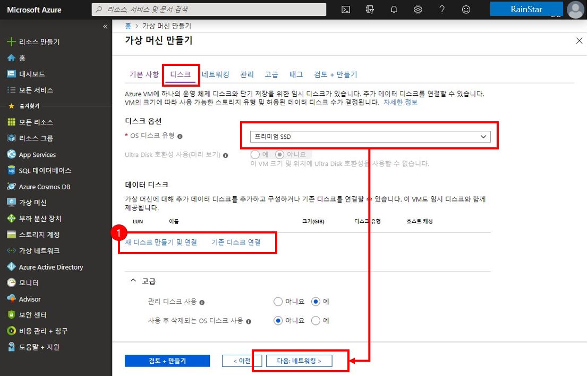Open OS 디스크 유형 dropdown 프리미엄 SSD
Image resolution: width=588 pixels, height=376 pixels.
click(370, 137)
